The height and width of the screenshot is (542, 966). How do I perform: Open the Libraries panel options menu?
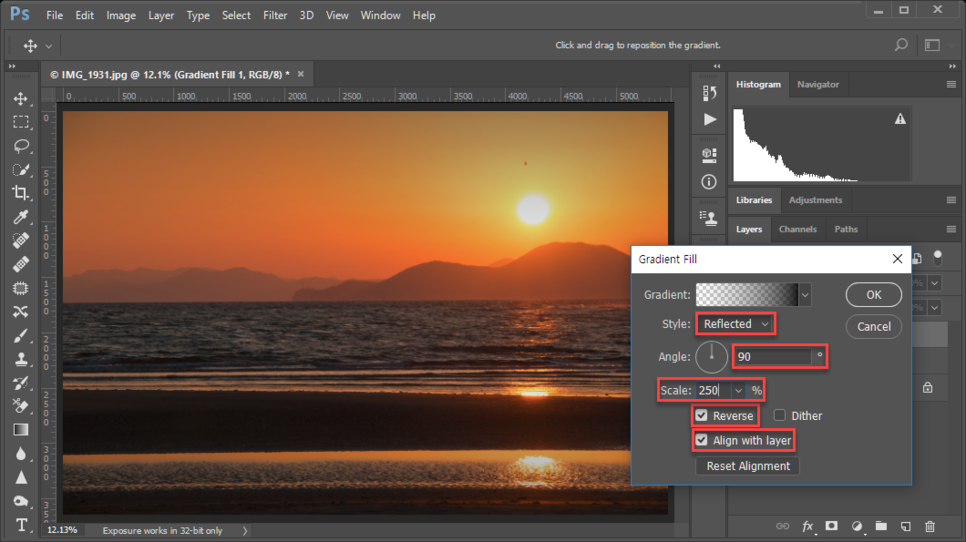pos(951,200)
